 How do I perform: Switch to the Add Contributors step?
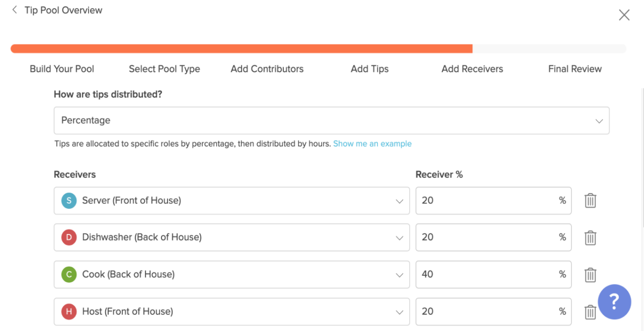[x=267, y=69]
